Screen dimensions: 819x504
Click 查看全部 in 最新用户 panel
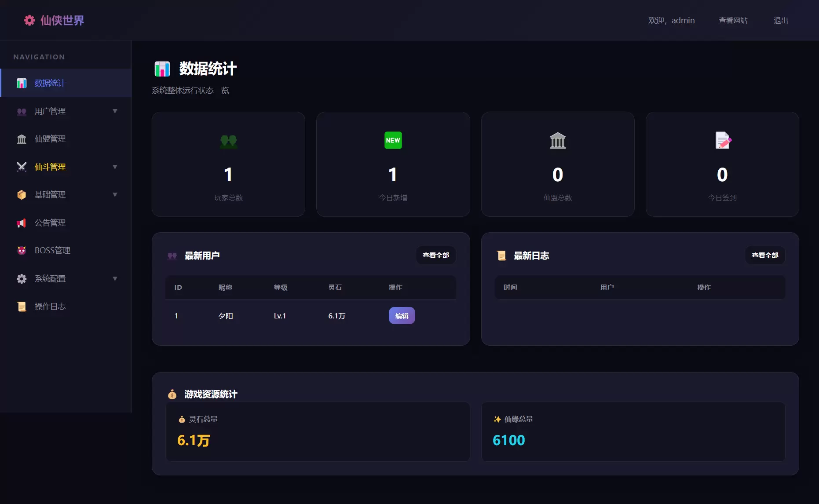click(436, 256)
